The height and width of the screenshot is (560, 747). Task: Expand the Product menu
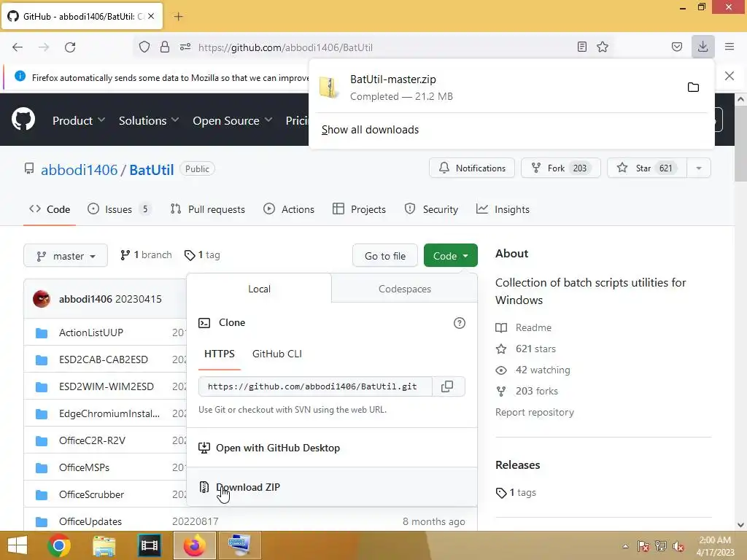point(79,121)
